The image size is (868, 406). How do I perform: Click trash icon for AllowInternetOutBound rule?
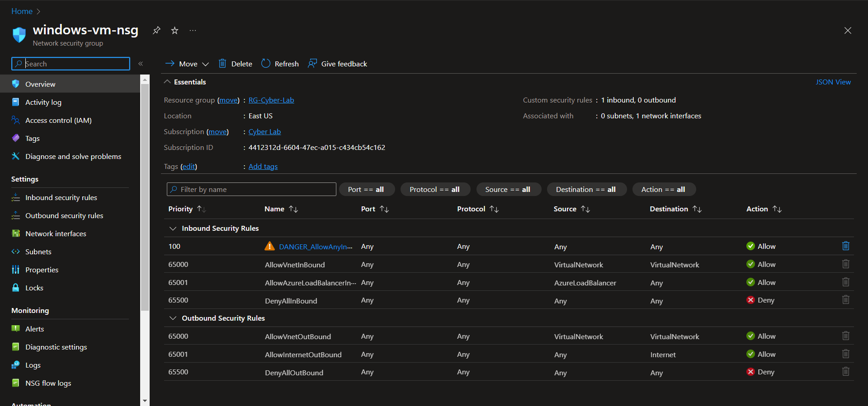click(x=846, y=354)
